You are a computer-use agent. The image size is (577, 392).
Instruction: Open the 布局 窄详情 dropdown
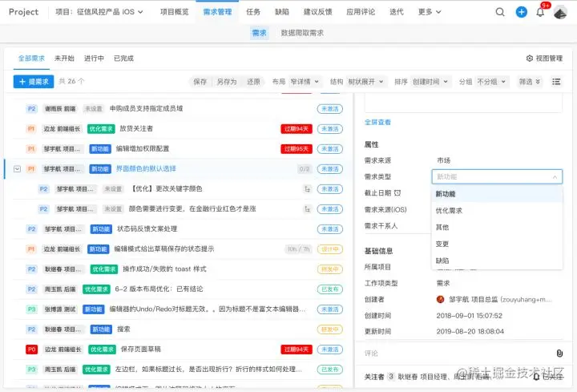(x=305, y=81)
